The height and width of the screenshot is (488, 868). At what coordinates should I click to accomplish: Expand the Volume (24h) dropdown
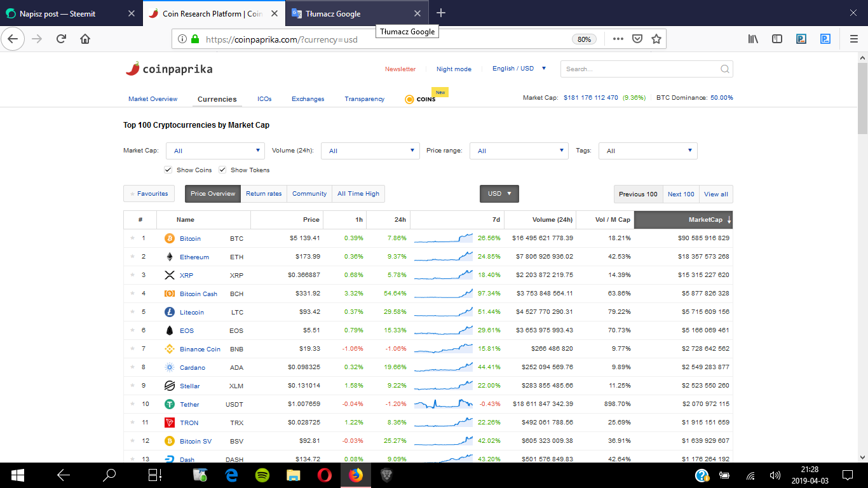click(370, 151)
